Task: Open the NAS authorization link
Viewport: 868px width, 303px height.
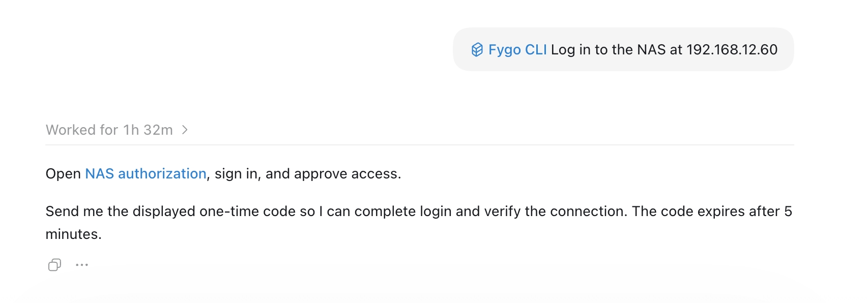Action: coord(146,174)
